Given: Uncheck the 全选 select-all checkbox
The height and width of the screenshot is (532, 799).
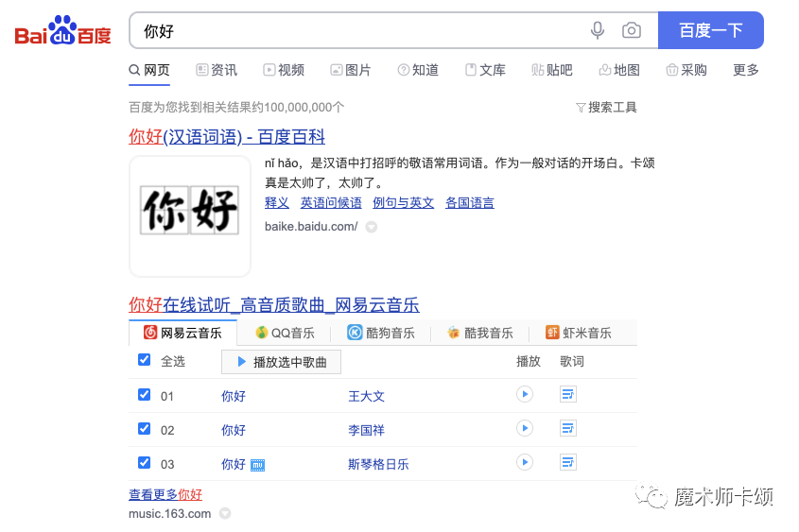Looking at the screenshot, I should (145, 360).
